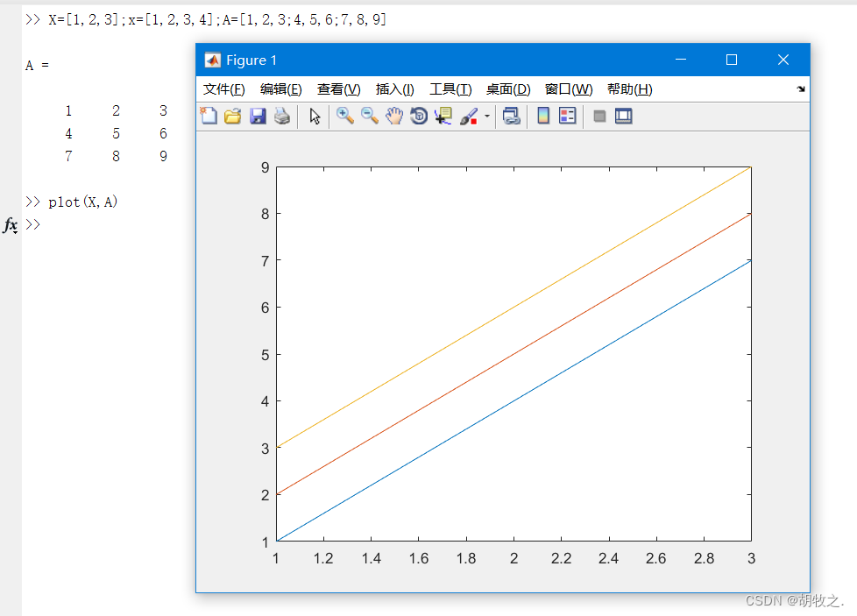Screen dimensions: 857x616
Task: Click the Link Plot icon
Action: [512, 116]
